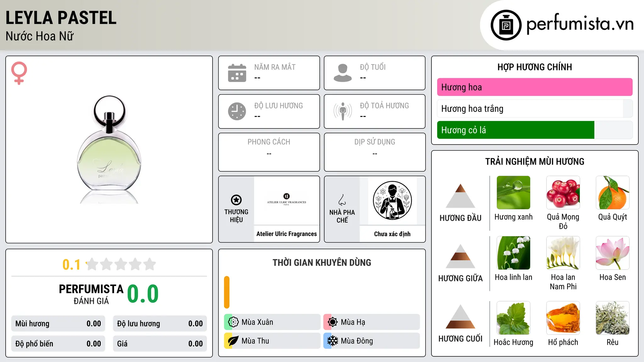
Task: Open the Quả Mọng Đỏ note image
Action: click(x=563, y=193)
